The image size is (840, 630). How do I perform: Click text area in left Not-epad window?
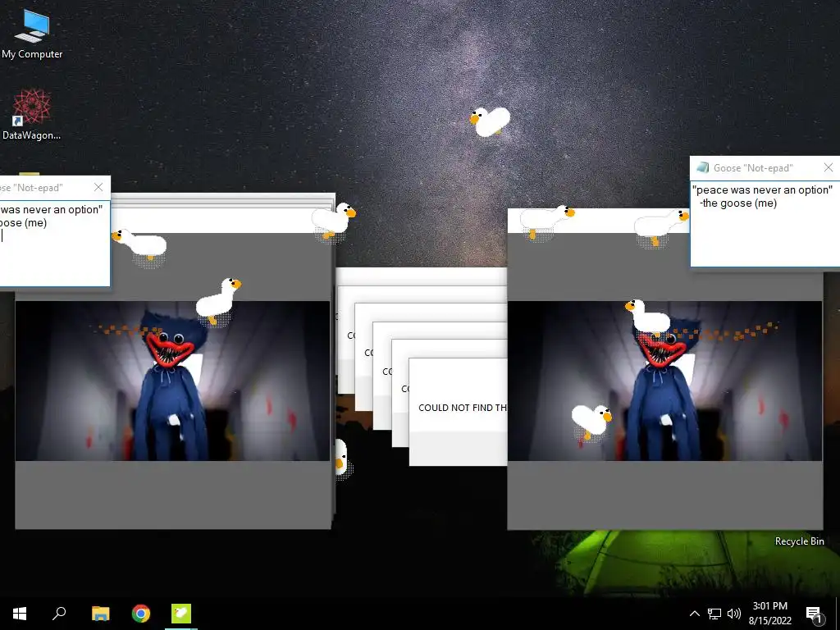[54, 242]
